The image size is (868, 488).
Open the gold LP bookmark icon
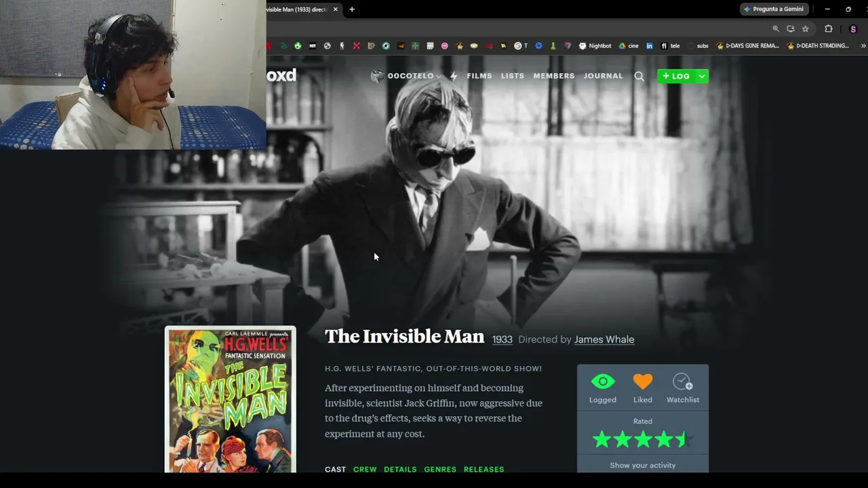click(371, 46)
